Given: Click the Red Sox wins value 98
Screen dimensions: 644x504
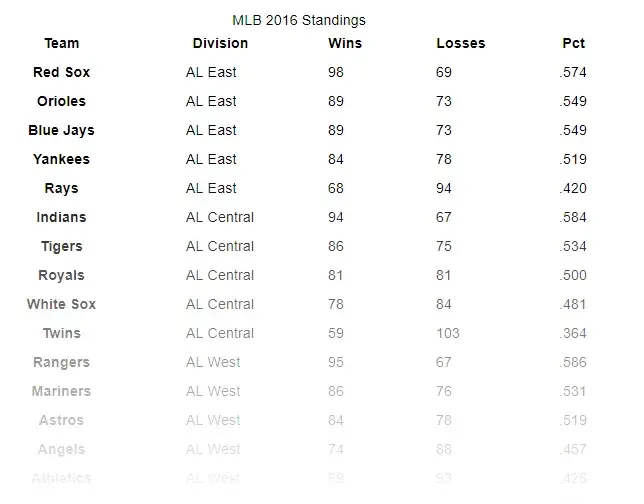Looking at the screenshot, I should click(x=336, y=73).
